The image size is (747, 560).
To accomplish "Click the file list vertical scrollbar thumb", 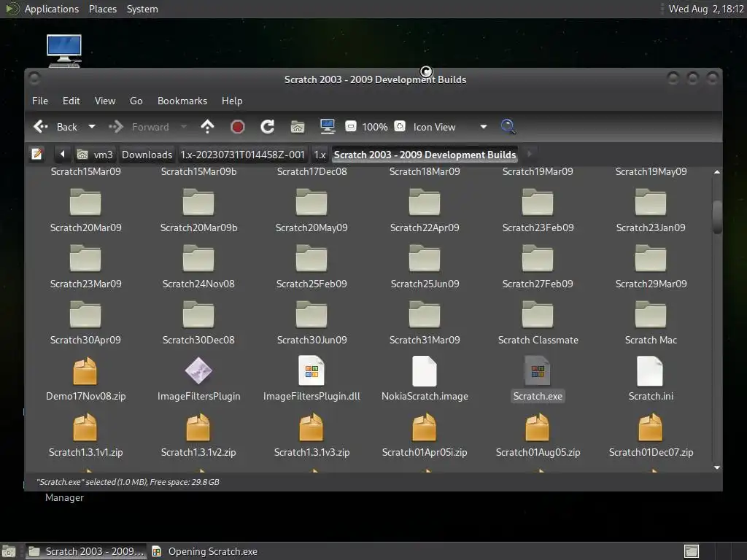I will tap(717, 217).
